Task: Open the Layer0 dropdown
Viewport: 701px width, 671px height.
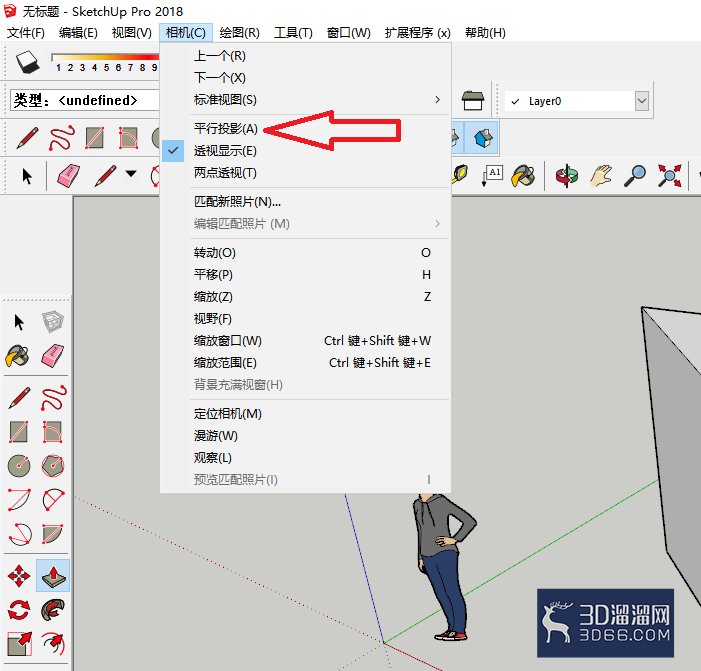Action: [642, 101]
